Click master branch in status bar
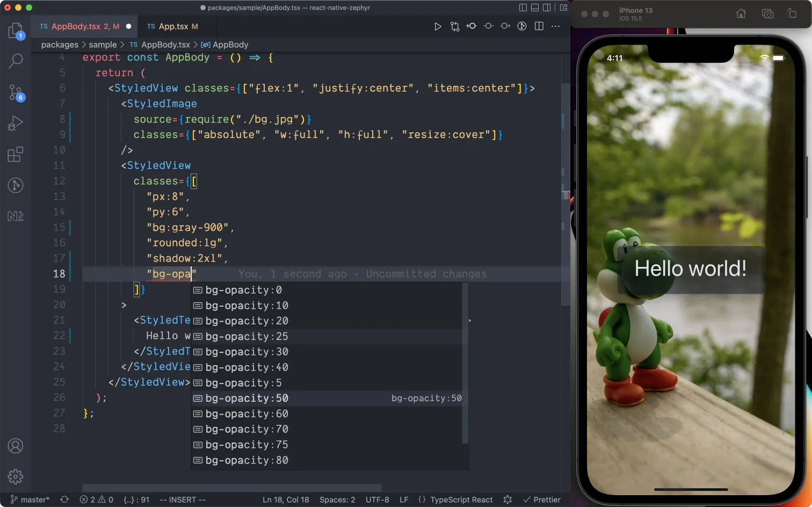This screenshot has width=812, height=507. click(x=30, y=499)
